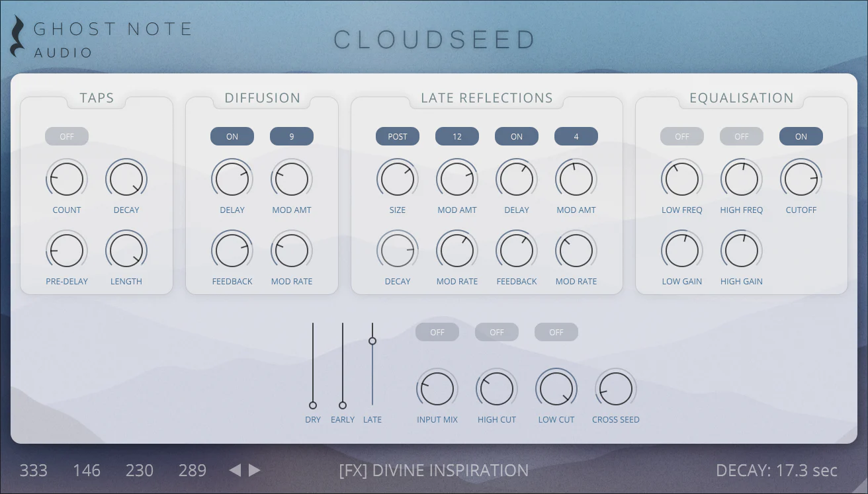Change the POST mode selector in Late Reflections
The width and height of the screenshot is (868, 494).
(398, 136)
